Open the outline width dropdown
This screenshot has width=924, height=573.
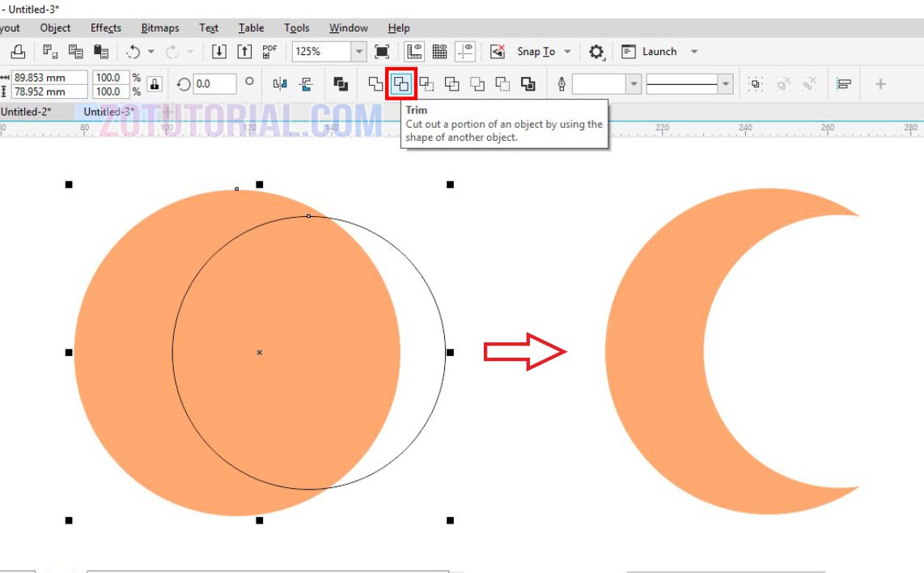pyautogui.click(x=634, y=84)
